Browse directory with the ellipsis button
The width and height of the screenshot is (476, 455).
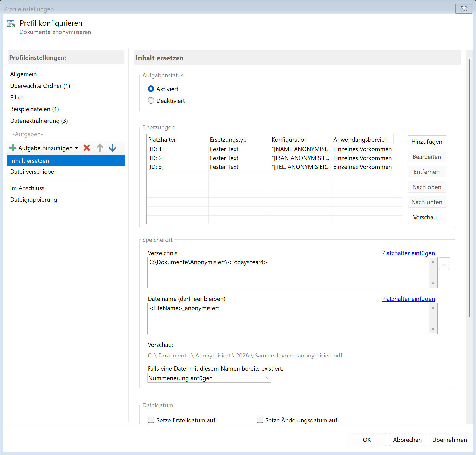(444, 264)
